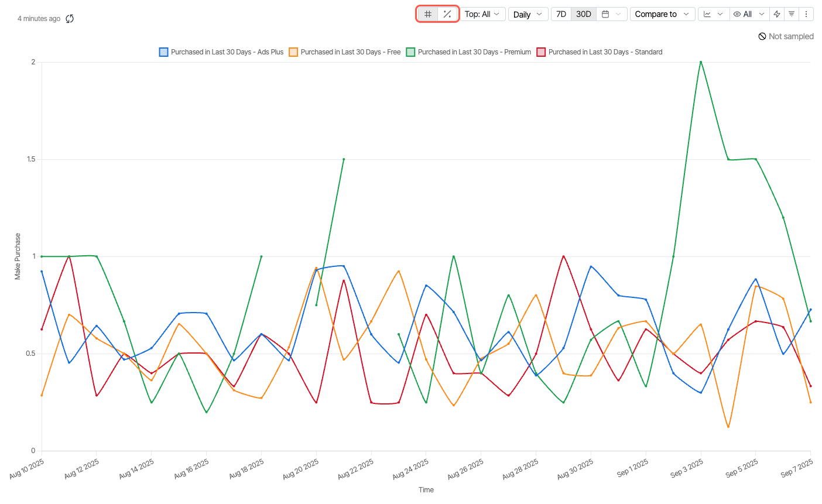Open the 'Compare to' dropdown
The height and width of the screenshot is (504, 822).
[x=662, y=14]
